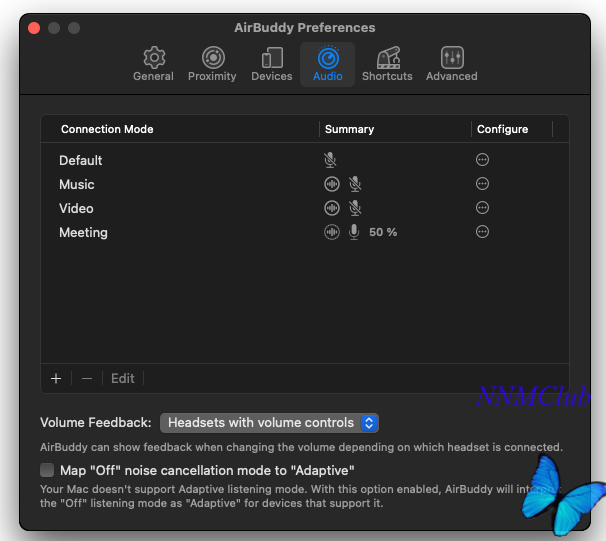Click the configure ellipsis icon for Video

[x=482, y=208]
